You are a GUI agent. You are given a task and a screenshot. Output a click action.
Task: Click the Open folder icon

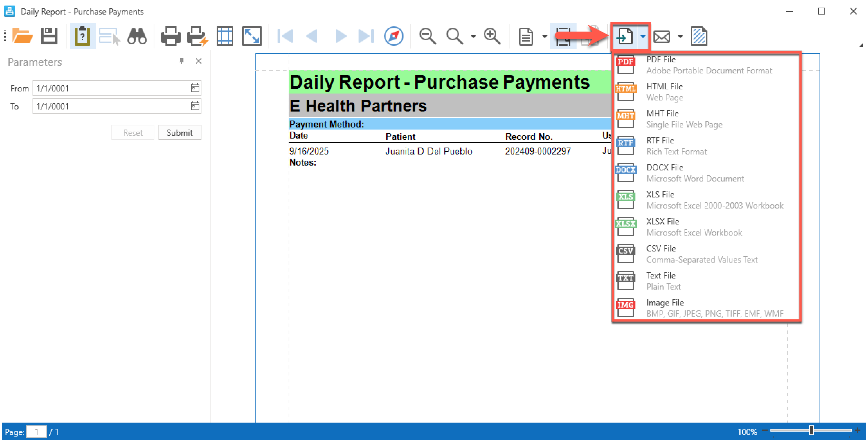point(22,36)
